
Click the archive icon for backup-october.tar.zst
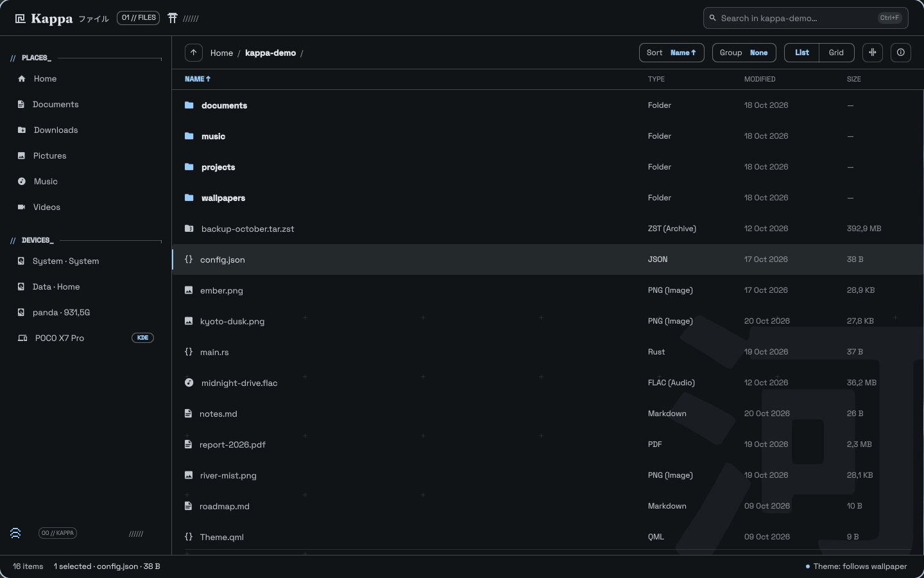coord(189,229)
